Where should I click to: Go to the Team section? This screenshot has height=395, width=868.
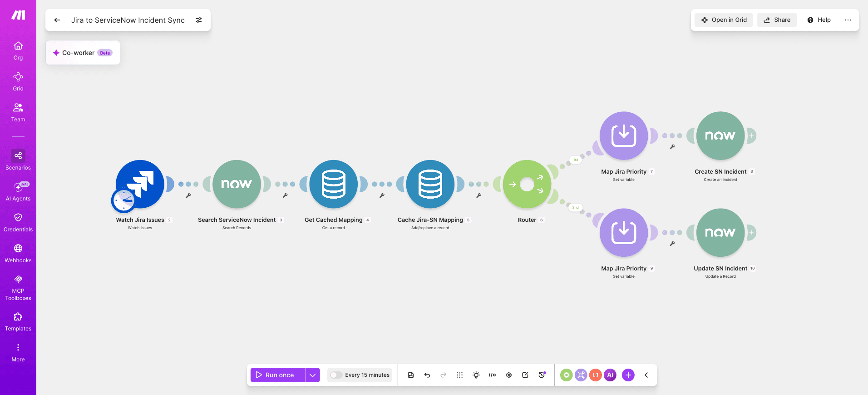(x=18, y=113)
